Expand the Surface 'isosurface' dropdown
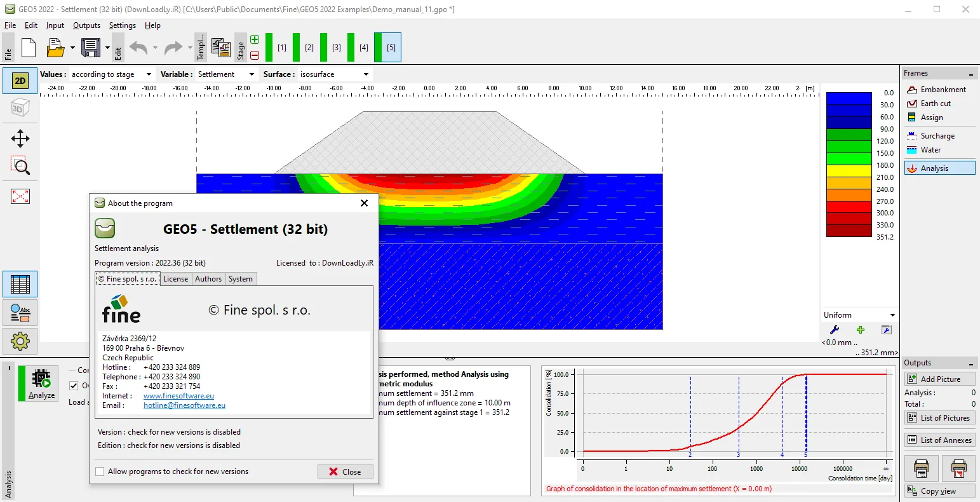Screen dimensions: 980x502 (366, 74)
